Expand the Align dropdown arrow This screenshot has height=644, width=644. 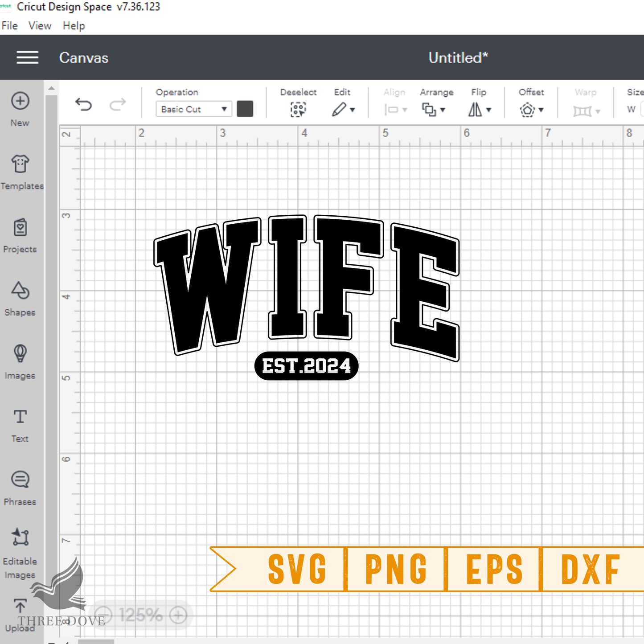pyautogui.click(x=405, y=110)
